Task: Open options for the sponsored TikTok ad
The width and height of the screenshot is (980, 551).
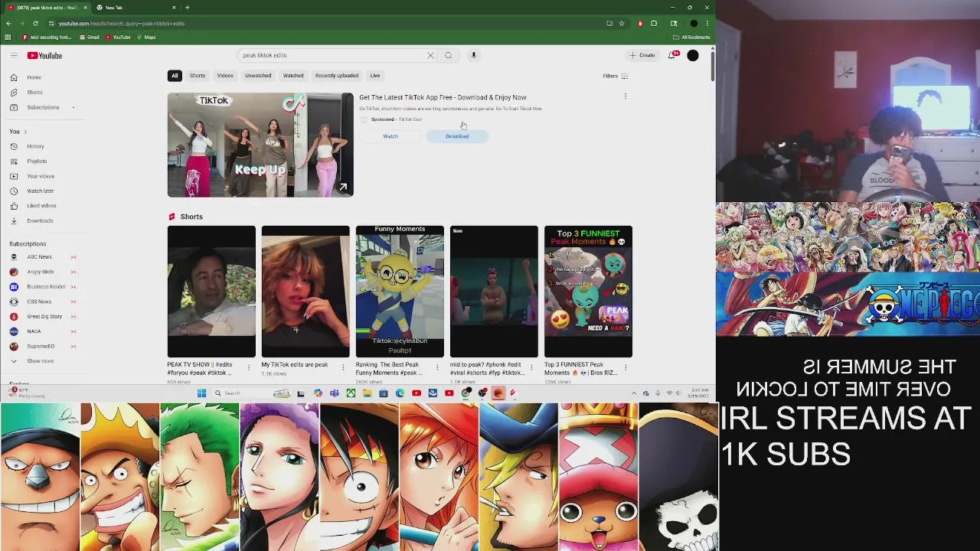Action: (x=625, y=96)
